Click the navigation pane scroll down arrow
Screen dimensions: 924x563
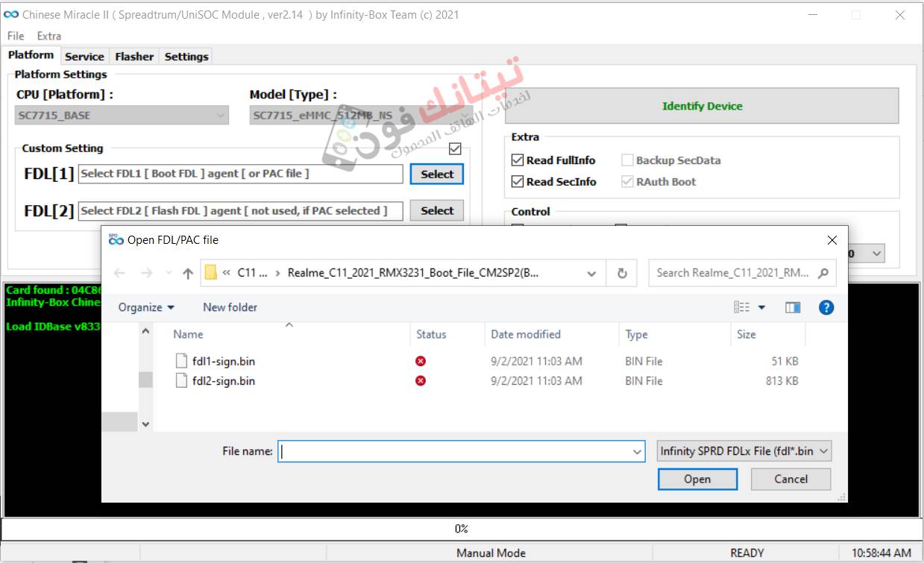tap(145, 424)
